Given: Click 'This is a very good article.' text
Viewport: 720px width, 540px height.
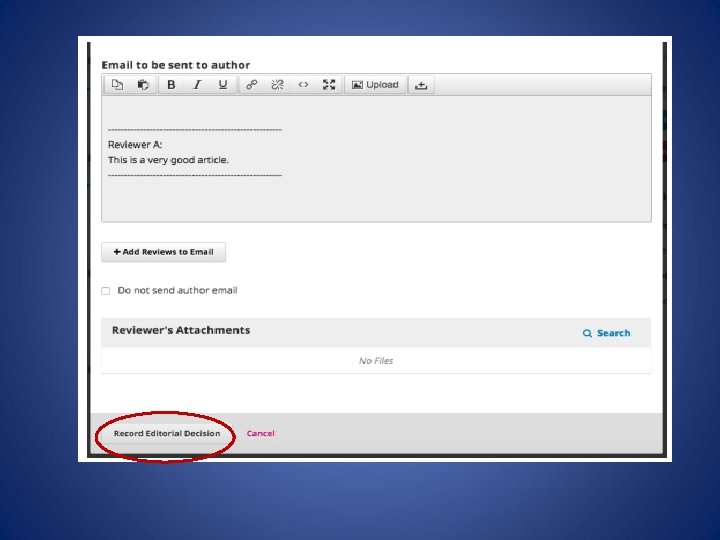Looking at the screenshot, I should click(x=168, y=160).
